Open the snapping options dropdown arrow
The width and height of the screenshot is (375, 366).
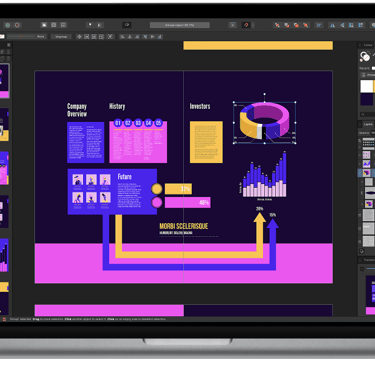coord(253,25)
